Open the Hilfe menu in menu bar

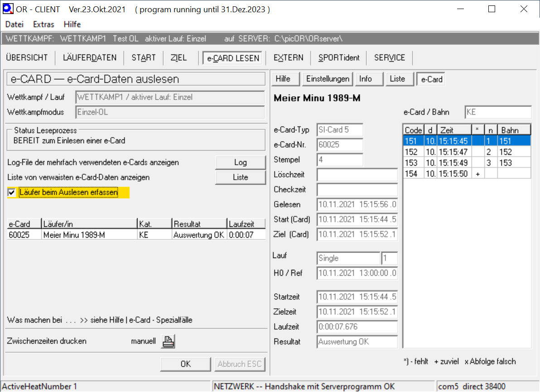[x=72, y=24]
